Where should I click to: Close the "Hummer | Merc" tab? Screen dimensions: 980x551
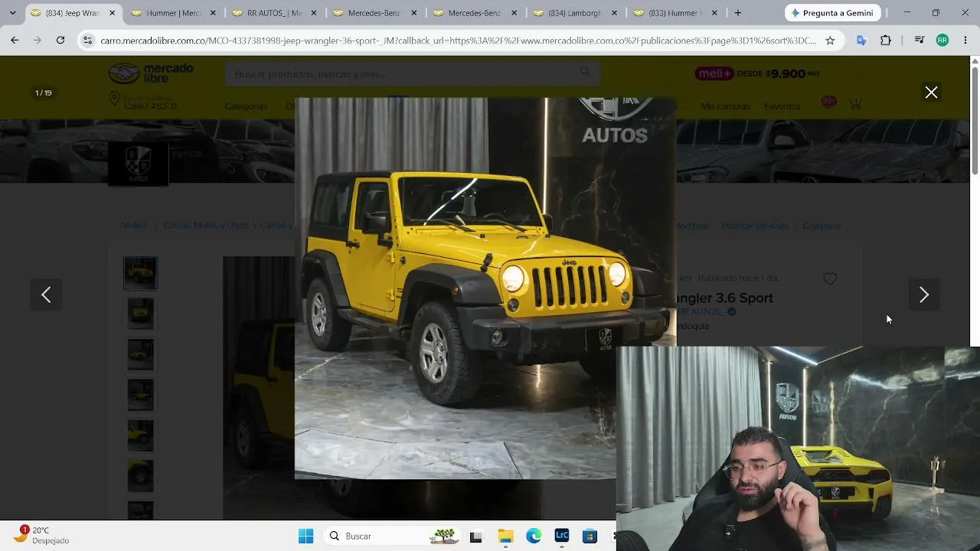213,13
